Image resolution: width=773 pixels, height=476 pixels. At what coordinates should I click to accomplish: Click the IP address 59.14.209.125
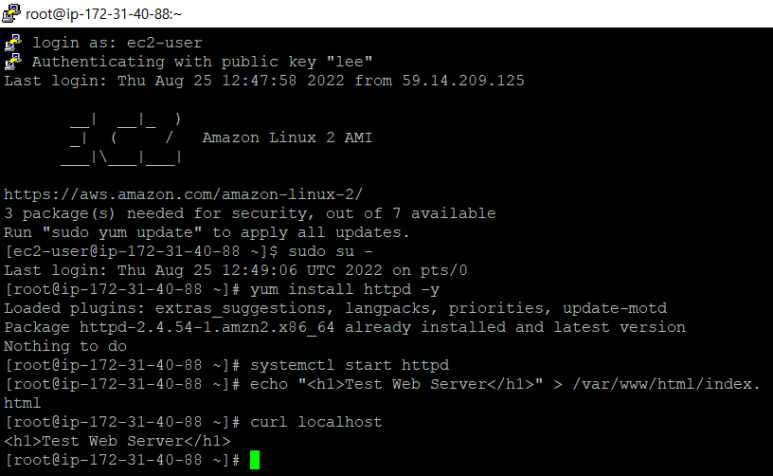tap(463, 80)
